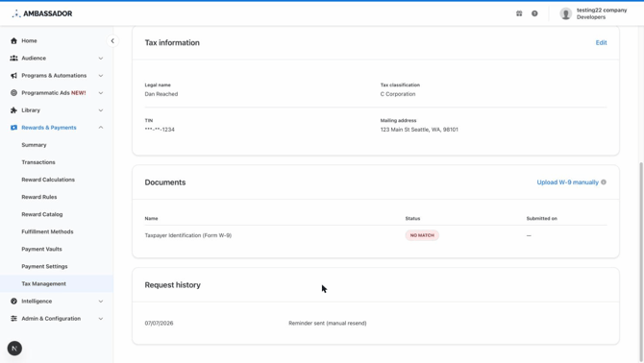The height and width of the screenshot is (363, 644).
Task: Click the Rewards & Payments money icon
Action: (14, 128)
